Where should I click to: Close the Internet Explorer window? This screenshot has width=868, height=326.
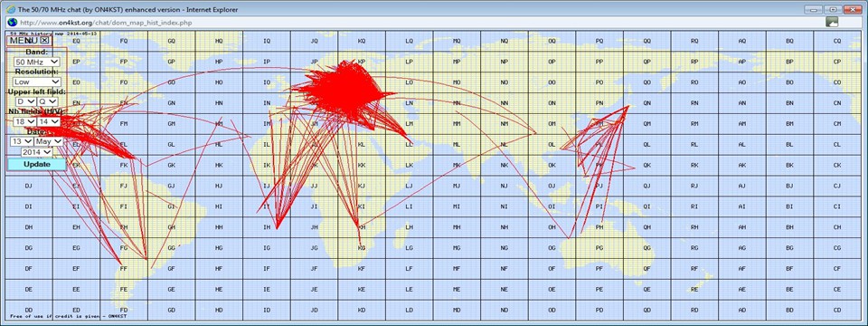[x=852, y=9]
